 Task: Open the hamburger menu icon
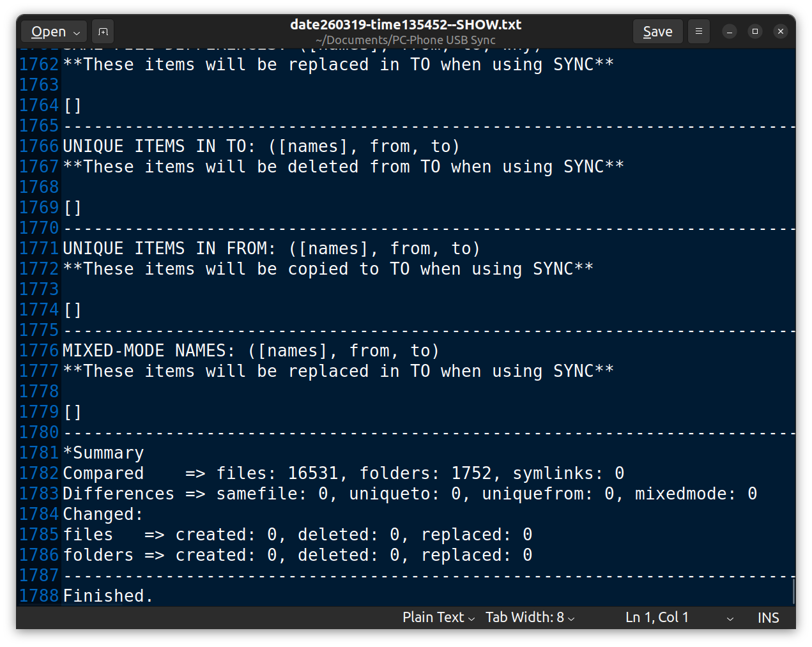[x=699, y=31]
